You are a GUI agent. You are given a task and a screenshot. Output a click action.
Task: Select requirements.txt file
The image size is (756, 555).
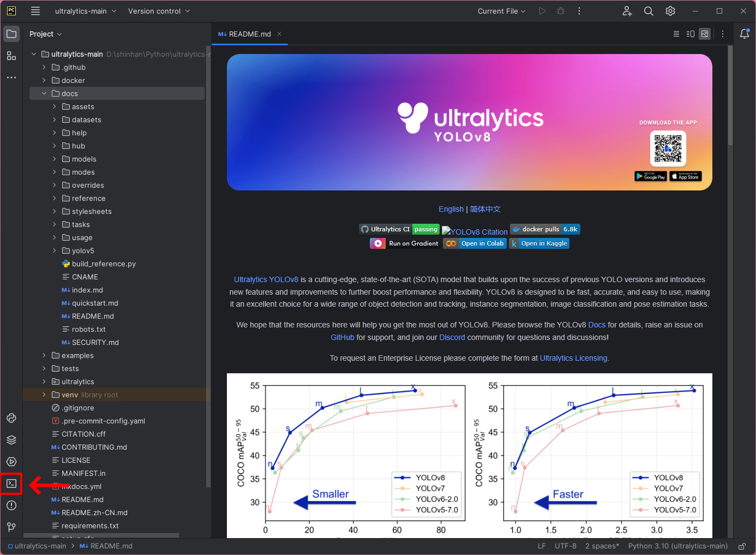(90, 526)
